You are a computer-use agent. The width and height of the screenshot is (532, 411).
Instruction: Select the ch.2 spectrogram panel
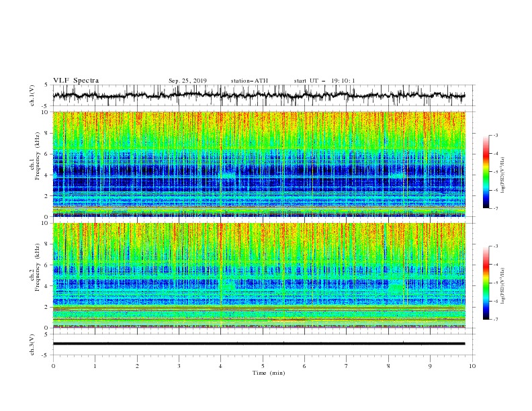259,275
